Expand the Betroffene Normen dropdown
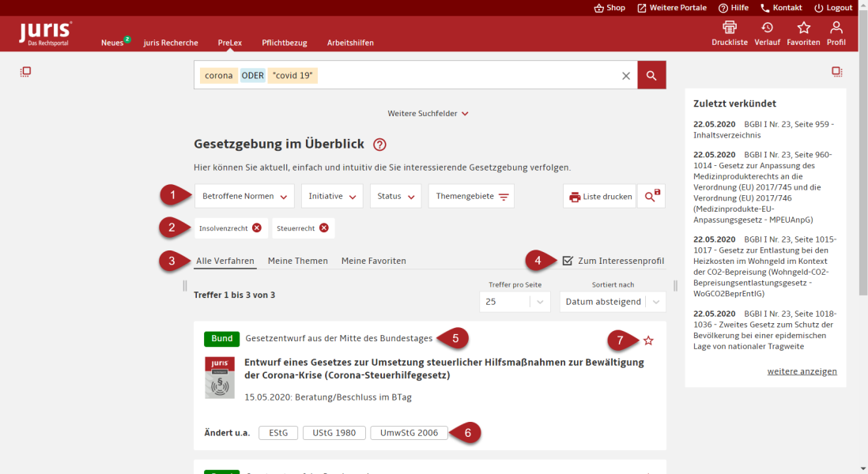The width and height of the screenshot is (868, 474). 244,196
